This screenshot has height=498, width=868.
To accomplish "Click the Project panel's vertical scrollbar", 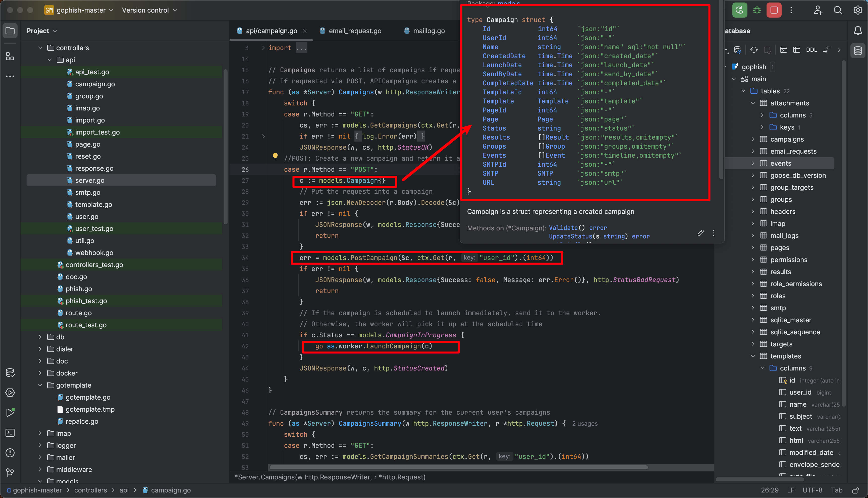I will (x=225, y=147).
